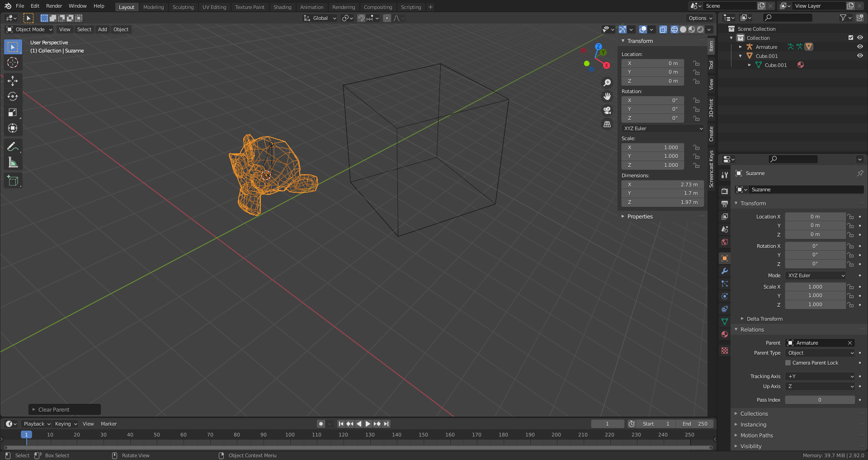
Task: Toggle proportional editing in header
Action: pos(387,18)
